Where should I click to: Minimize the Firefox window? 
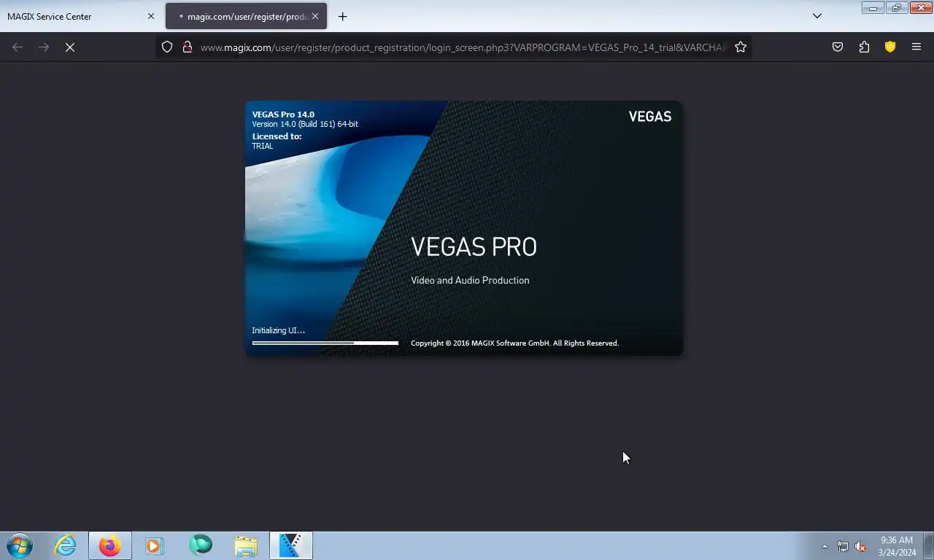[873, 8]
